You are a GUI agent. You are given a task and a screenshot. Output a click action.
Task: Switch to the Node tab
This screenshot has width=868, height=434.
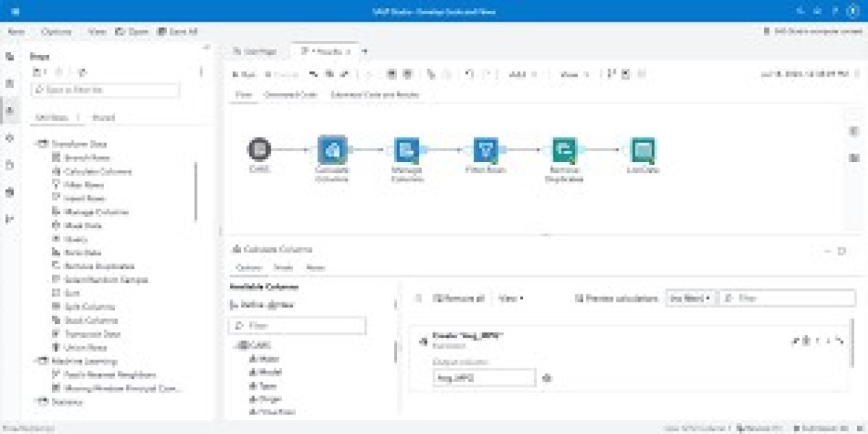click(x=283, y=268)
